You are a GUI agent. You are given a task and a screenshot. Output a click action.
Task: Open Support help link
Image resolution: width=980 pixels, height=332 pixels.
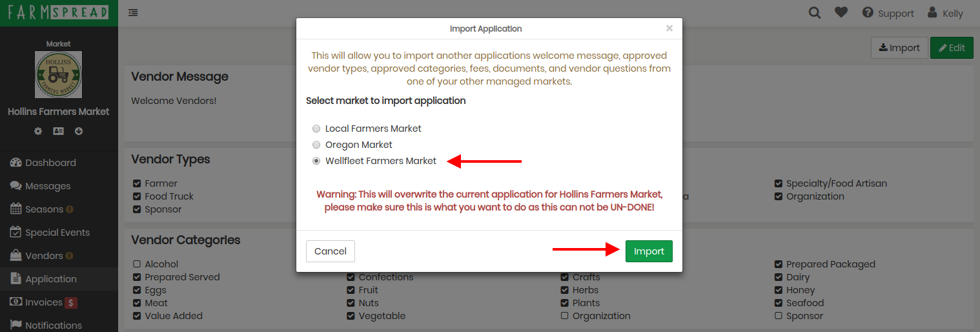[888, 13]
